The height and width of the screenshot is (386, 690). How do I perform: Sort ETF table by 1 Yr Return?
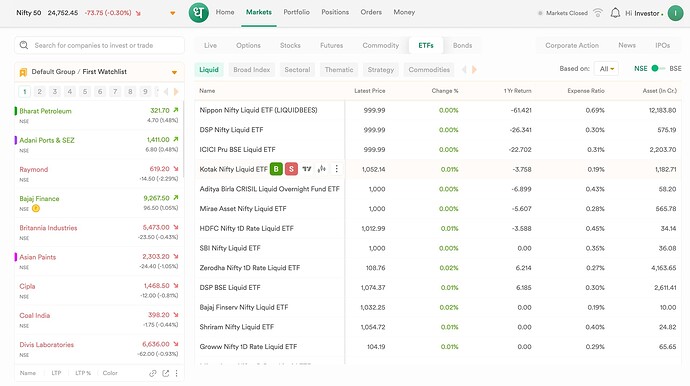pyautogui.click(x=518, y=91)
